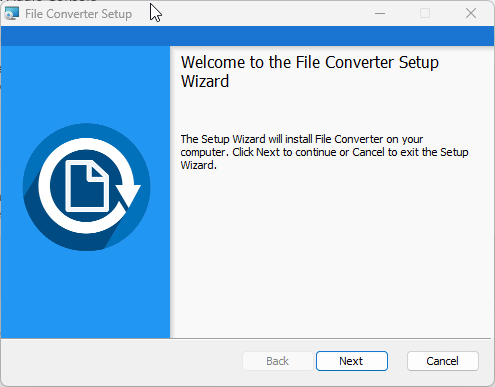
Task: Click the 'File Converter Setup' title text
Action: (x=79, y=14)
